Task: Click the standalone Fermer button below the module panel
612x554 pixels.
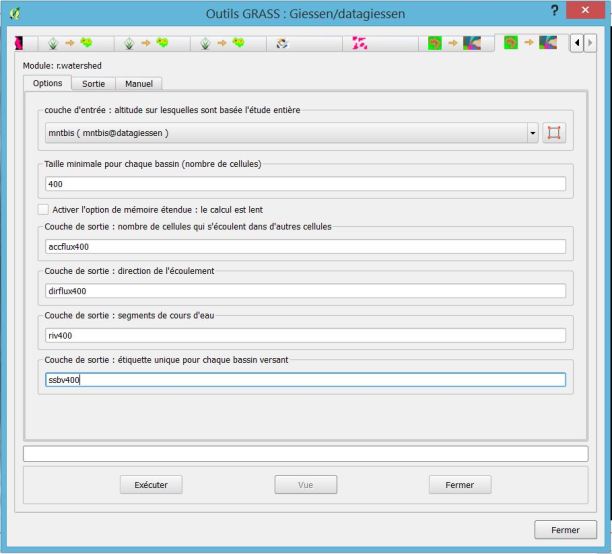Action: tap(565, 530)
